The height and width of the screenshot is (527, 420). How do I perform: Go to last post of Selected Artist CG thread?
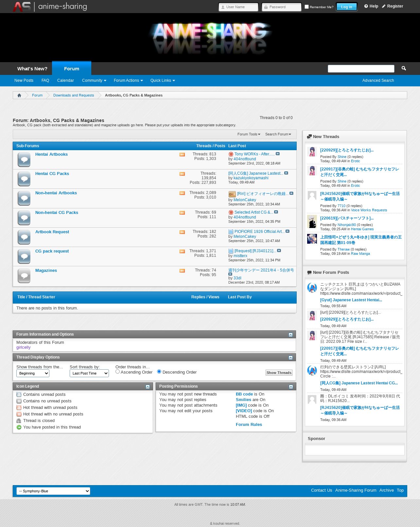[x=276, y=212]
